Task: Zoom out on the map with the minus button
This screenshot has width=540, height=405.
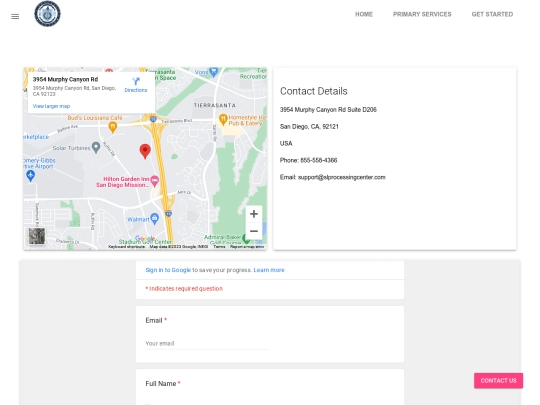Action: click(x=254, y=231)
